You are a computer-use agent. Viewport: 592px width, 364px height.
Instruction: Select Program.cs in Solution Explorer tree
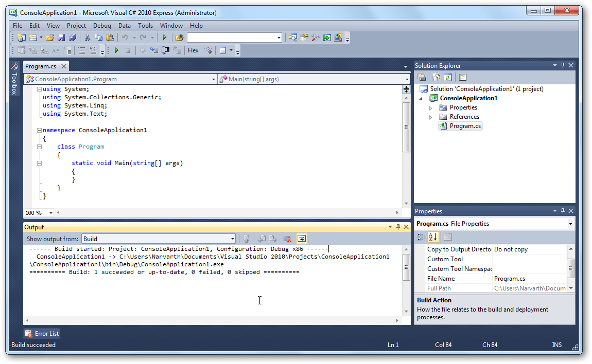[x=465, y=126]
